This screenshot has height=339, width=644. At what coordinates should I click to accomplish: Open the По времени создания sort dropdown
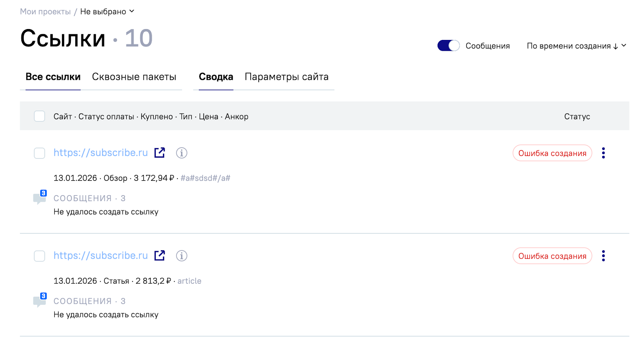point(576,46)
